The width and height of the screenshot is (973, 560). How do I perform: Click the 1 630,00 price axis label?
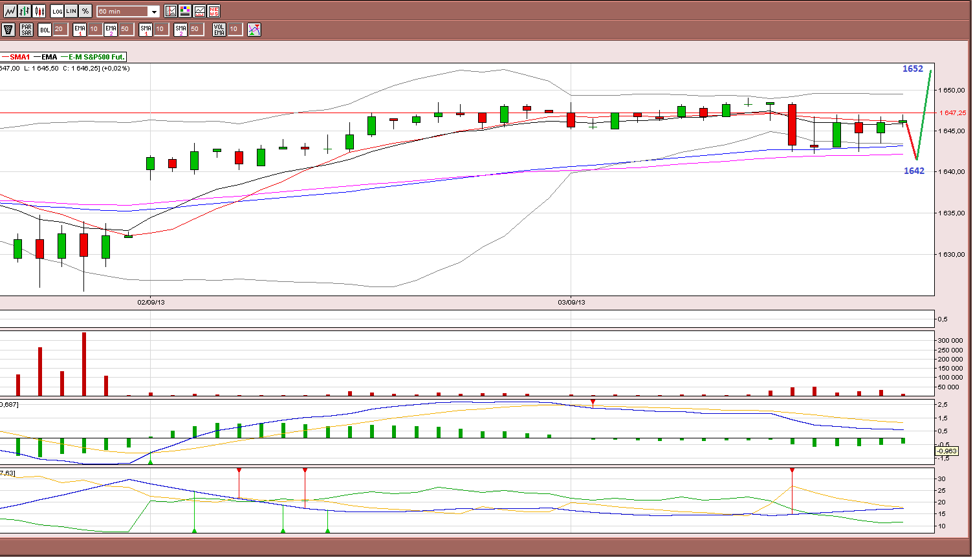953,254
